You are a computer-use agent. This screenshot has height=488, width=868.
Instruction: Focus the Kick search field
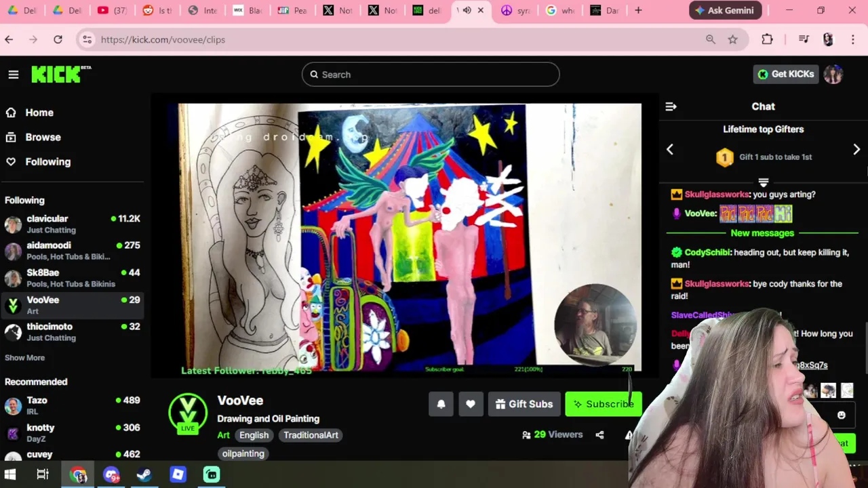(x=431, y=75)
